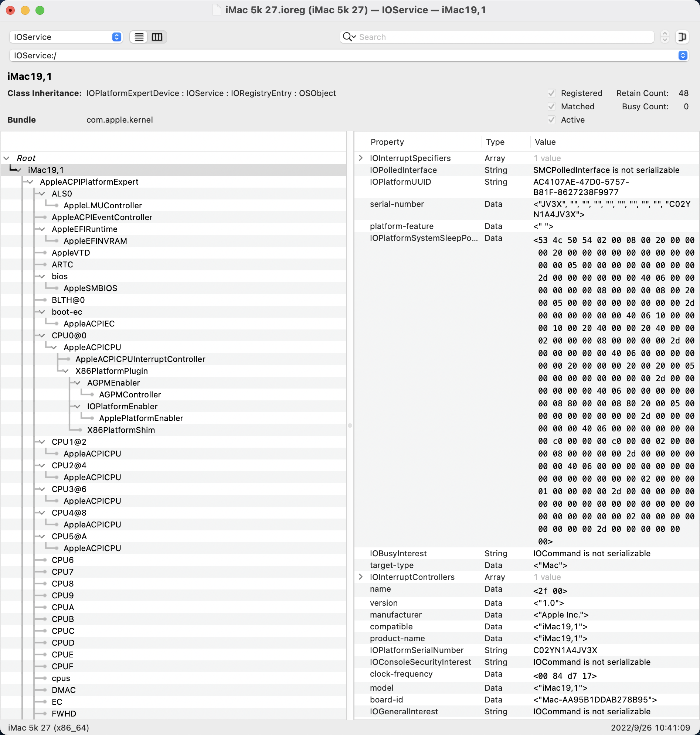The height and width of the screenshot is (735, 700).
Task: Toggle the Active checkbox
Action: click(551, 120)
